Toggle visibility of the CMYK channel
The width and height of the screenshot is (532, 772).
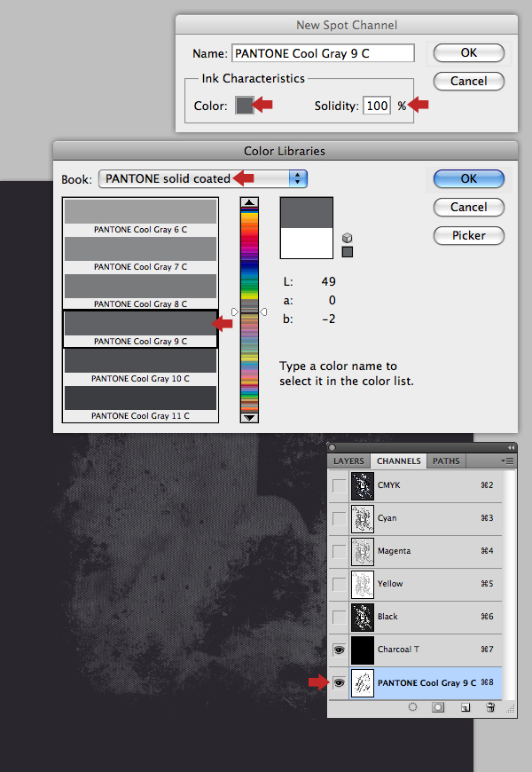coord(339,485)
